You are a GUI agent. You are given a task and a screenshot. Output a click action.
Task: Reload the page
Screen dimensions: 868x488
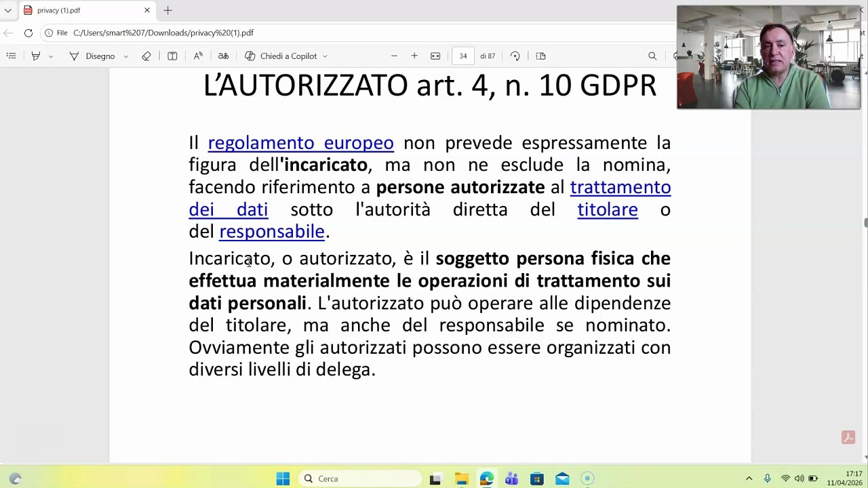pyautogui.click(x=28, y=33)
